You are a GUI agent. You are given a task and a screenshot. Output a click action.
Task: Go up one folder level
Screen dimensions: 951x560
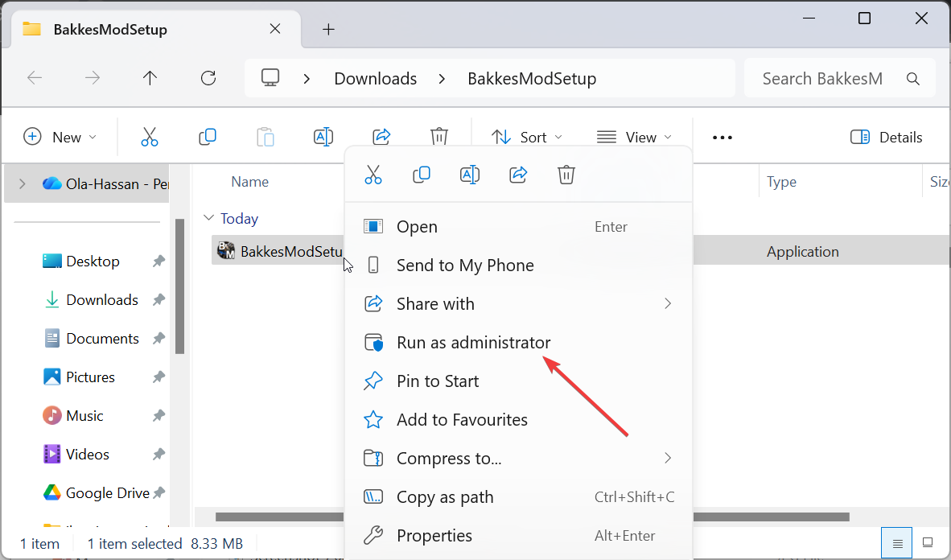150,78
